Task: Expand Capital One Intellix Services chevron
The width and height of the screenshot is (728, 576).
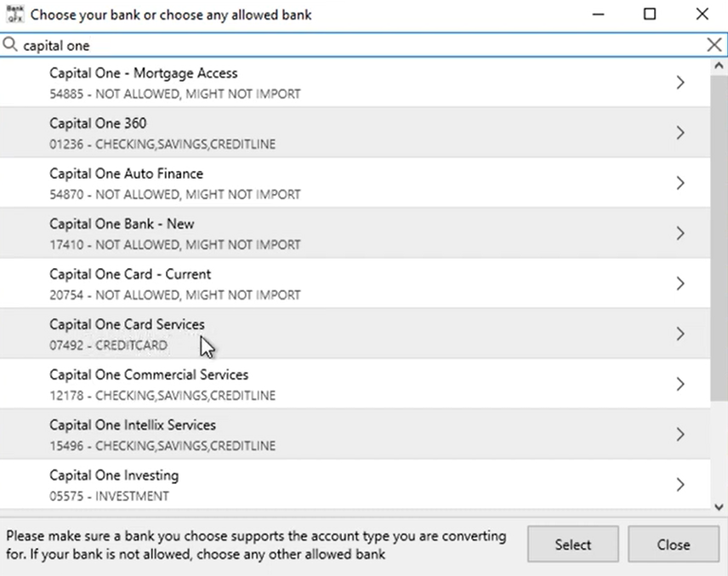Action: tap(680, 434)
